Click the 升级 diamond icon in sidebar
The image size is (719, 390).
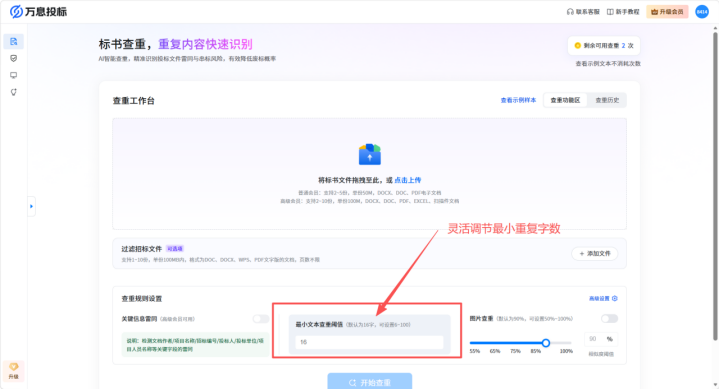(x=13, y=371)
